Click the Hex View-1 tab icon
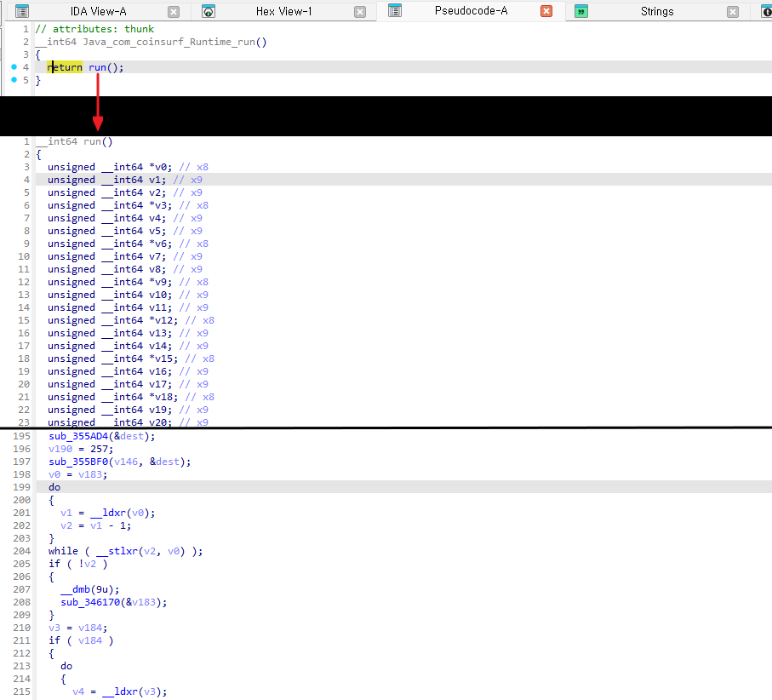Screen dimensions: 772x700 pyautogui.click(x=209, y=11)
